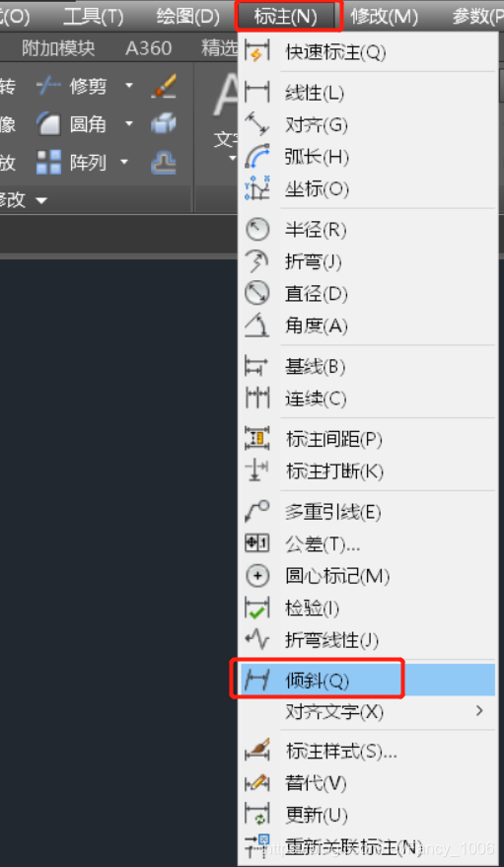Select the Diameter (直径) dimension icon

tap(257, 293)
